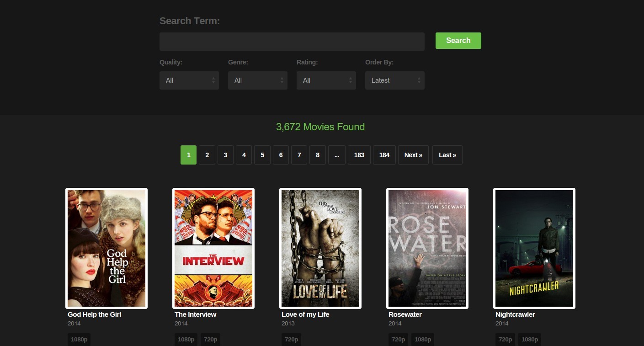Image resolution: width=644 pixels, height=346 pixels.
Task: Click the year 2014 under God Help the Girl
Action: (x=74, y=324)
